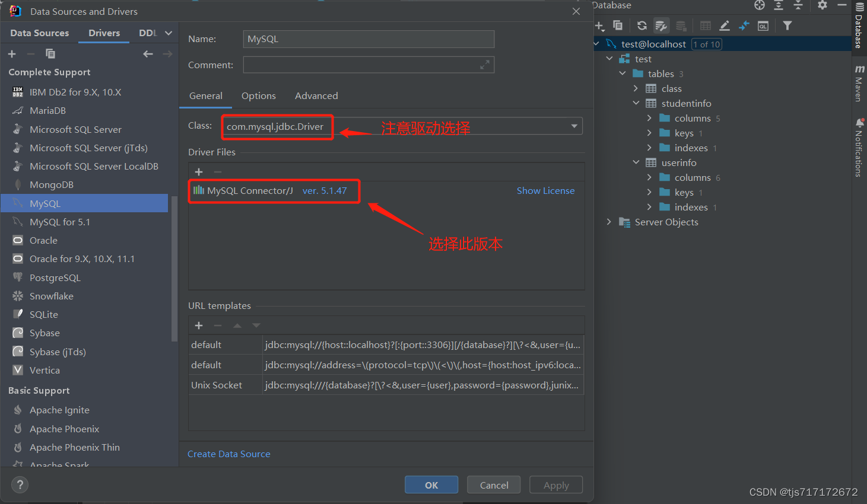Select the MongoDB driver in list
Image resolution: width=867 pixels, height=504 pixels.
point(84,184)
